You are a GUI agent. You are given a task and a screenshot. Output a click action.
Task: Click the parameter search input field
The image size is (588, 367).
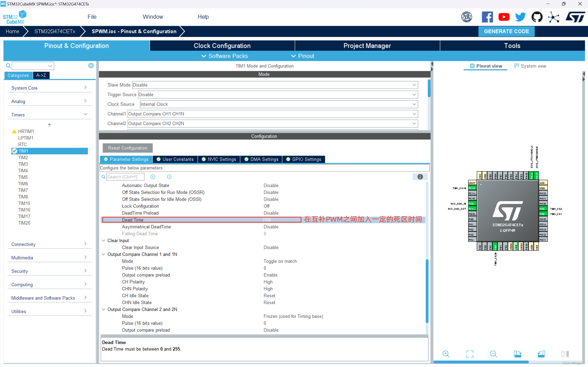pyautogui.click(x=125, y=177)
